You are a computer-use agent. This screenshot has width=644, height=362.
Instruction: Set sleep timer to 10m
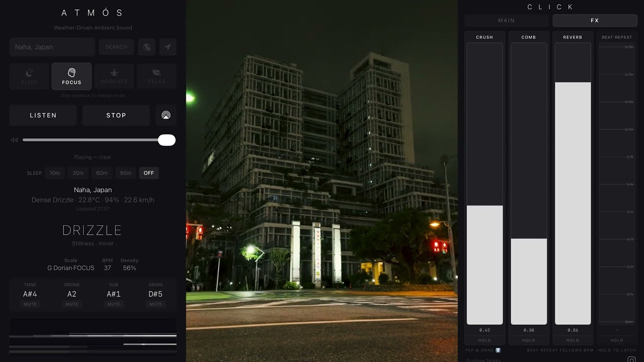pos(55,173)
